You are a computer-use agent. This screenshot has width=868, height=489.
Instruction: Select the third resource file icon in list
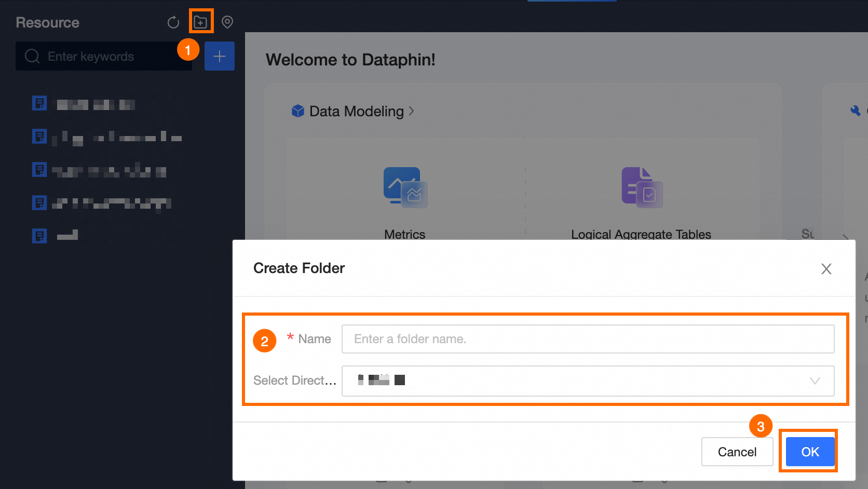[39, 170]
